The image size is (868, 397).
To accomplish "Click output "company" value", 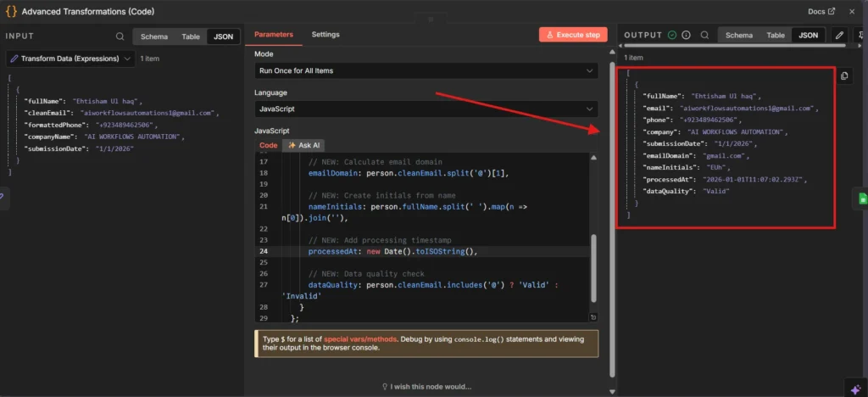I will coord(737,132).
